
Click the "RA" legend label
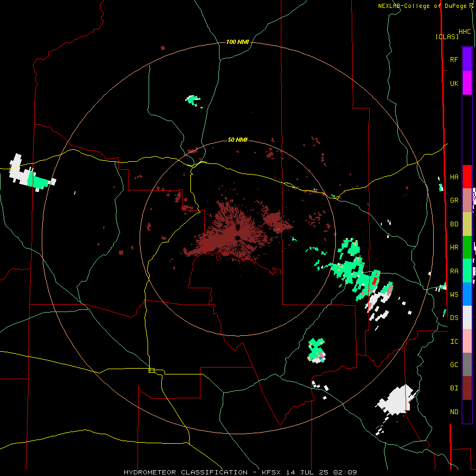pyautogui.click(x=454, y=271)
